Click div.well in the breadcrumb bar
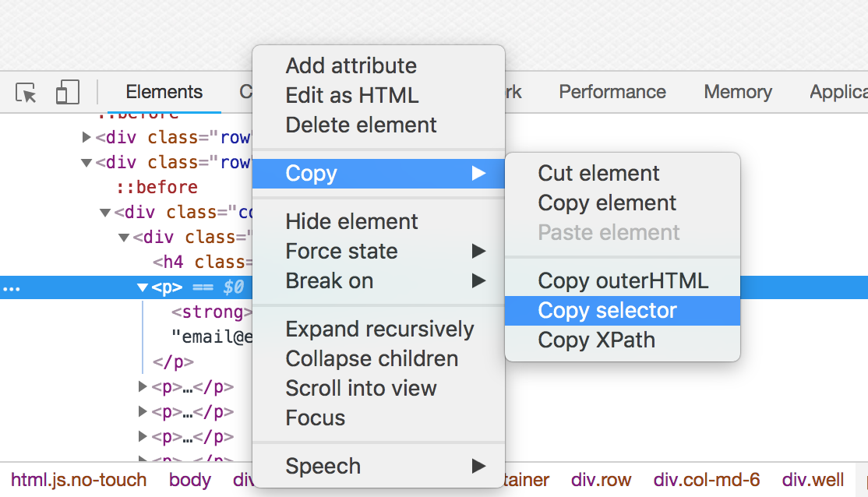868x497 pixels. (x=813, y=480)
